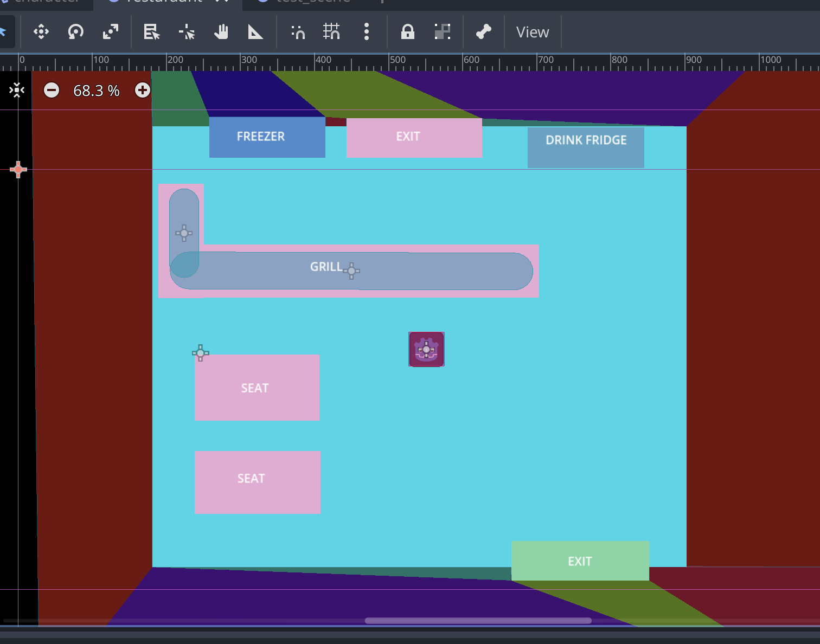The height and width of the screenshot is (644, 820).
Task: Select the Rotate tool
Action: pos(76,32)
